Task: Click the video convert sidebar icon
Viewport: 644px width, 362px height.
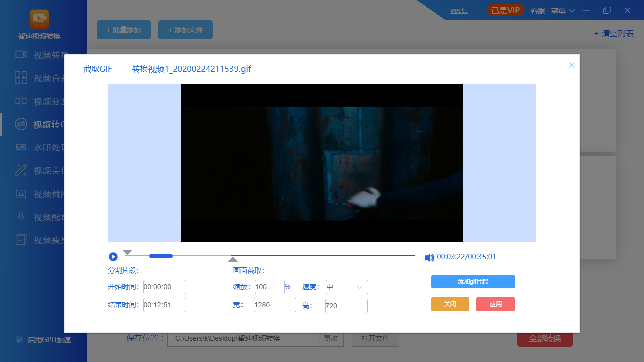Action: pos(21,54)
